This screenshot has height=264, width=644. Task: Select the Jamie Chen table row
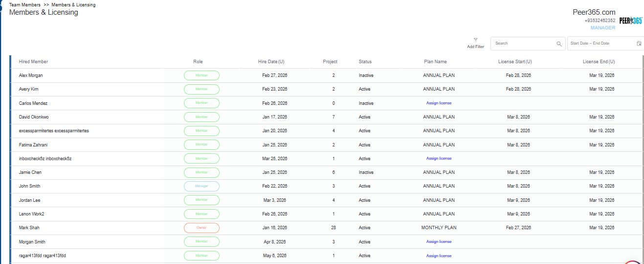coord(327,172)
